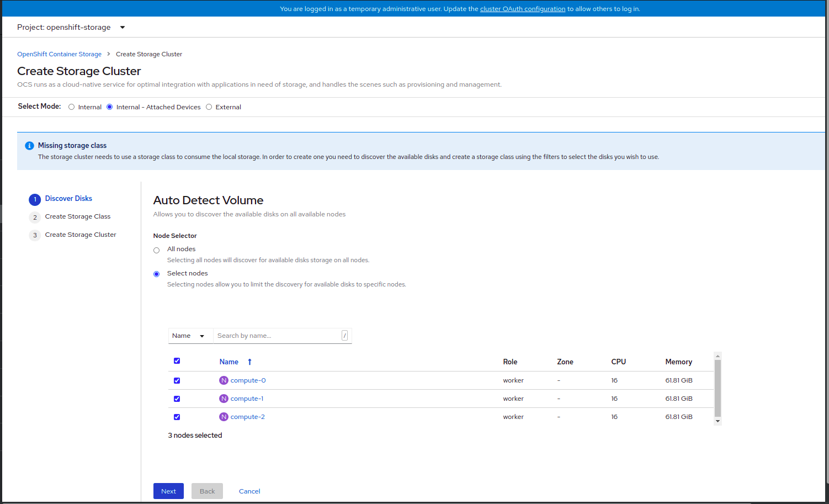Image resolution: width=829 pixels, height=504 pixels.
Task: Click the node table vertical scrollbar thumb
Action: (x=718, y=389)
